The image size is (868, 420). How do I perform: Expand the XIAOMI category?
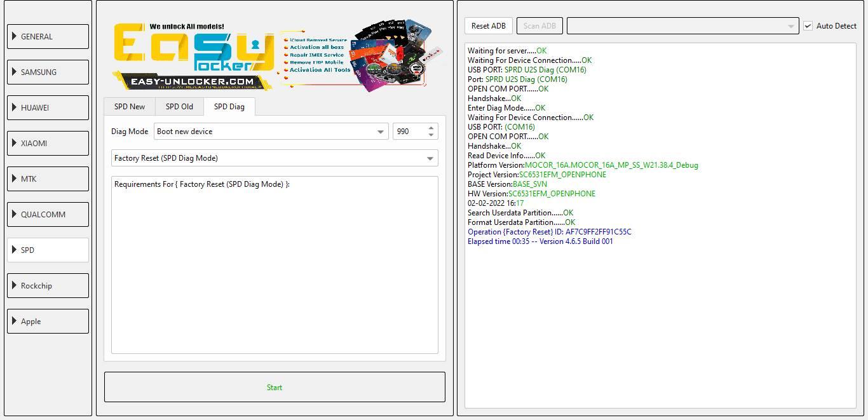click(48, 143)
